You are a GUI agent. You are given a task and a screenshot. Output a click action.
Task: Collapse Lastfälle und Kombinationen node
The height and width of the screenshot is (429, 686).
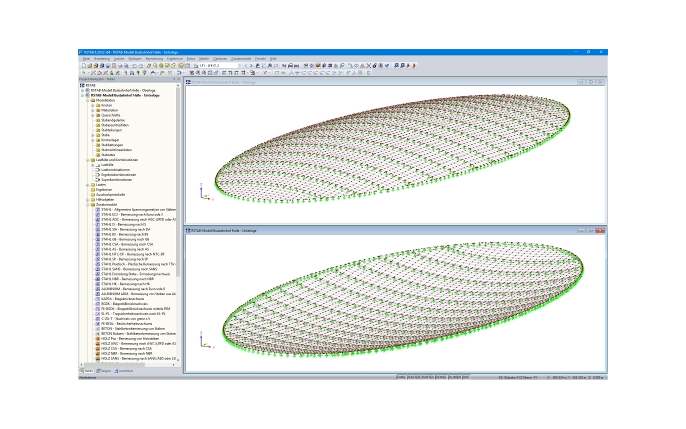click(x=88, y=160)
